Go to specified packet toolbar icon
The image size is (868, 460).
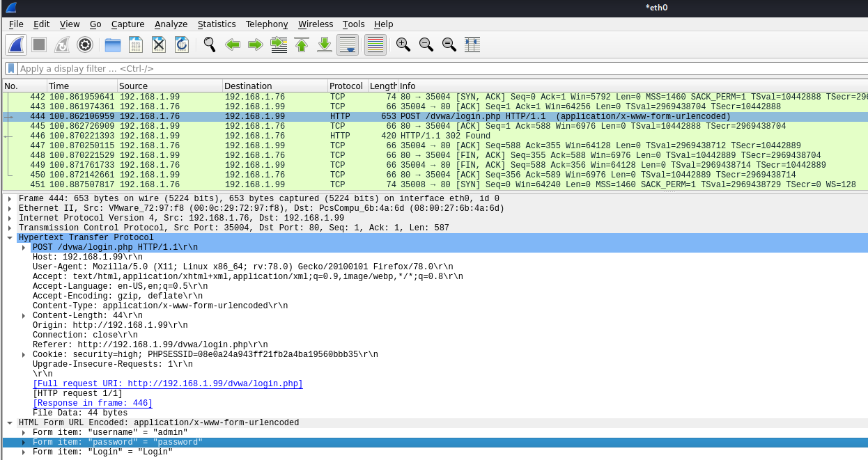click(x=279, y=45)
